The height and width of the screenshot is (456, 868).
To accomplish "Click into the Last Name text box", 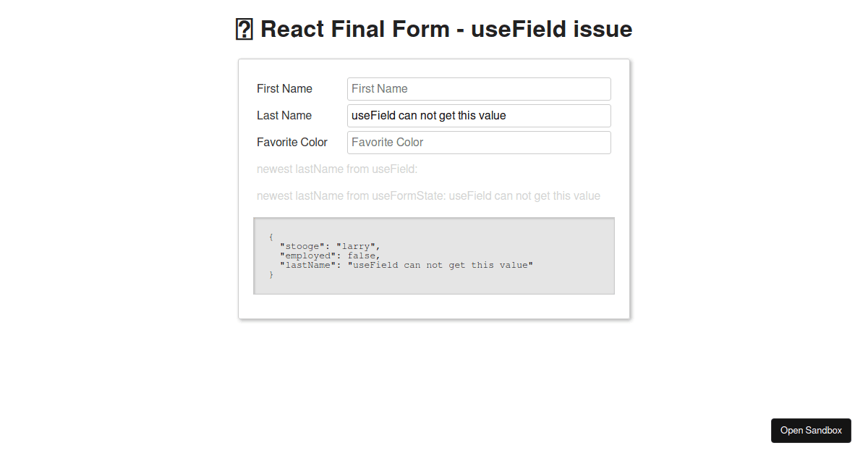I will click(x=479, y=116).
